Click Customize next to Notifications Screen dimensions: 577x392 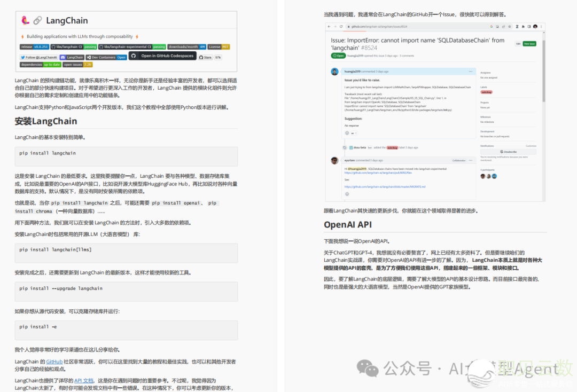tap(531, 145)
